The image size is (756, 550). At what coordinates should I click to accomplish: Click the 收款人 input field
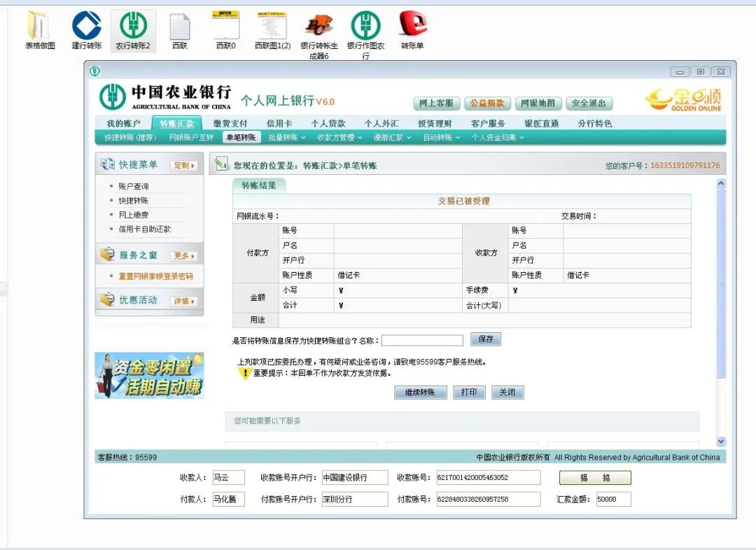click(x=228, y=478)
